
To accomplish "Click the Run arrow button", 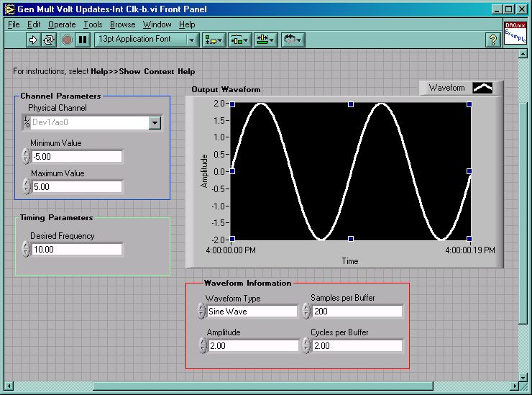I will pyautogui.click(x=33, y=40).
